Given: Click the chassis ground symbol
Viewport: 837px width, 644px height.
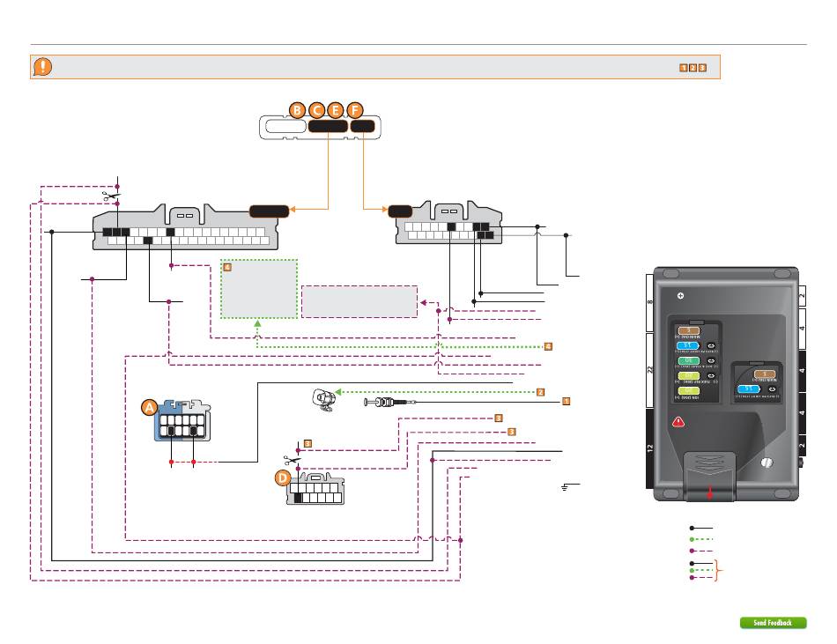Looking at the screenshot, I should [564, 487].
